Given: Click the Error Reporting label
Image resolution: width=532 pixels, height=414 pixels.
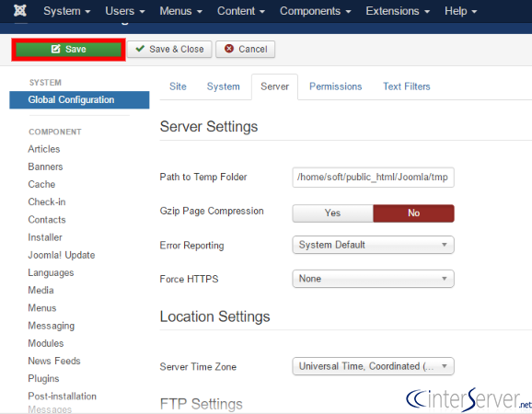Looking at the screenshot, I should tap(191, 245).
